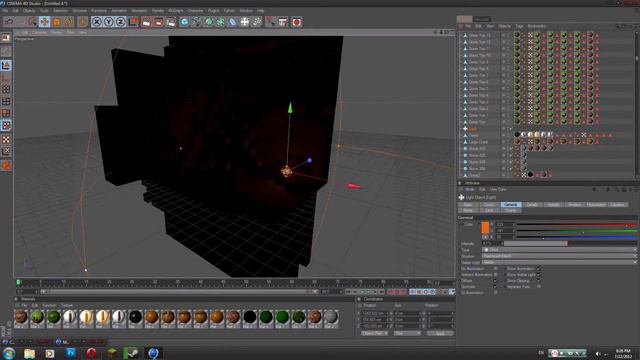The width and height of the screenshot is (640, 360).
Task: Select the Model mode icon in left palette
Action: pos(6,65)
